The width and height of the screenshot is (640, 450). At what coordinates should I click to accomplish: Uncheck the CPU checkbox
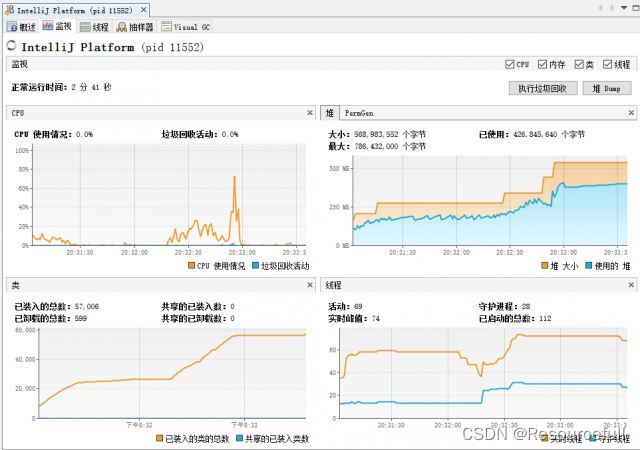tap(509, 64)
